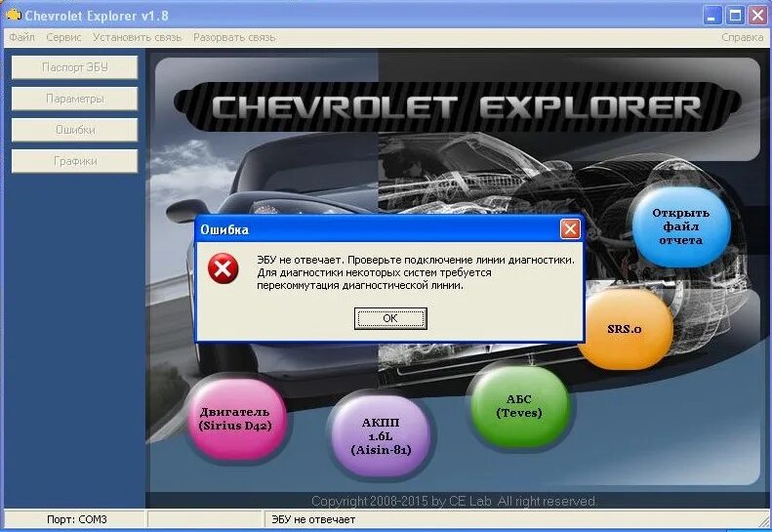This screenshot has width=772, height=532.
Task: Click Открыть файл отчета blue bubble
Action: [681, 226]
